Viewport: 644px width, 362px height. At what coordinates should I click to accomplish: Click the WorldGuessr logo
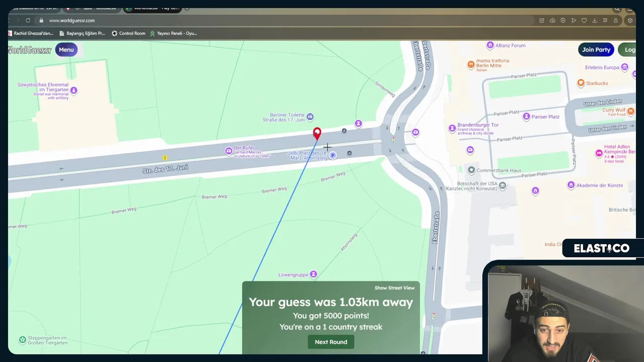tap(30, 50)
